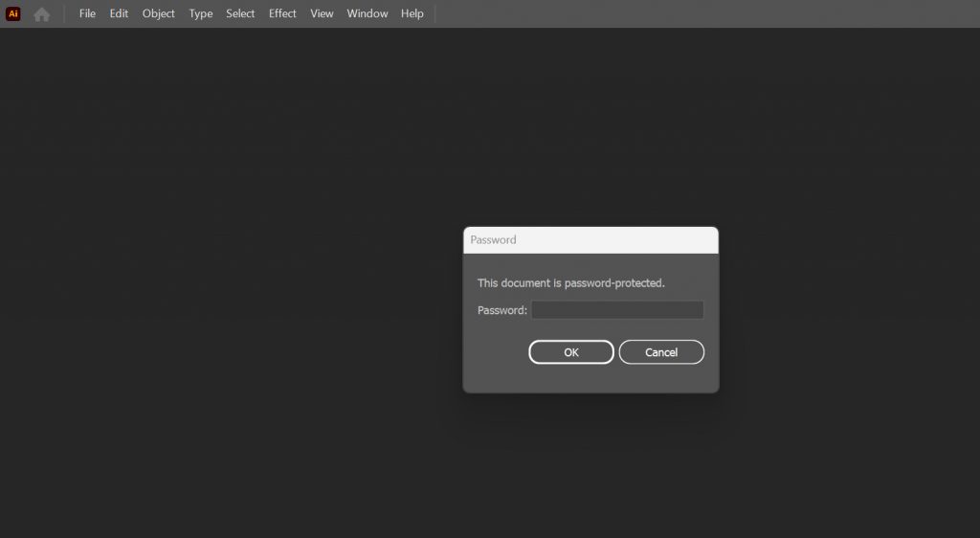The image size is (980, 538).
Task: Open the Select menu
Action: 240,13
